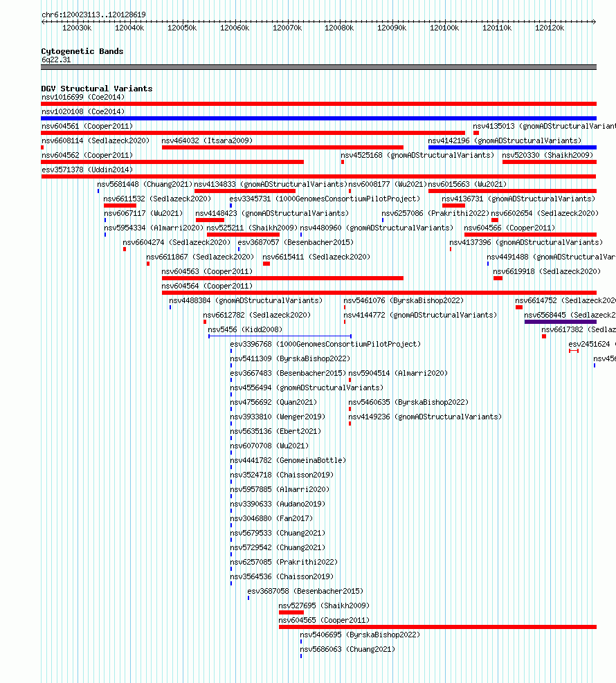Open nsv6615411 (Sedlazeck2020) variant

click(x=316, y=257)
